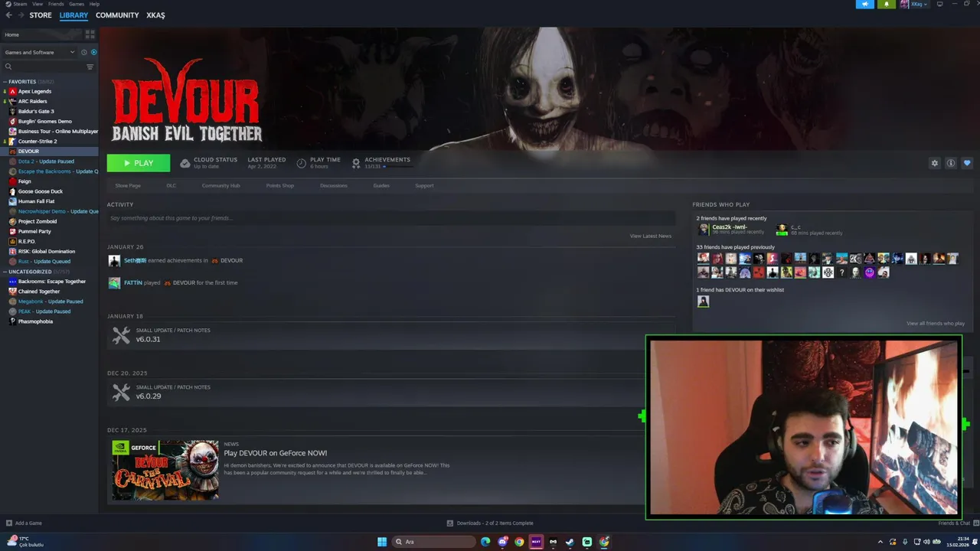Open the Support link

coord(424,185)
